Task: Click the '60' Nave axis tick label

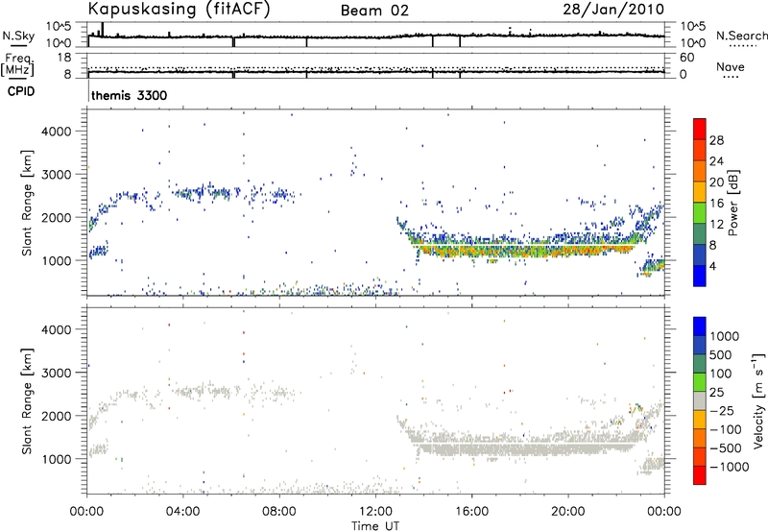Action: (687, 58)
